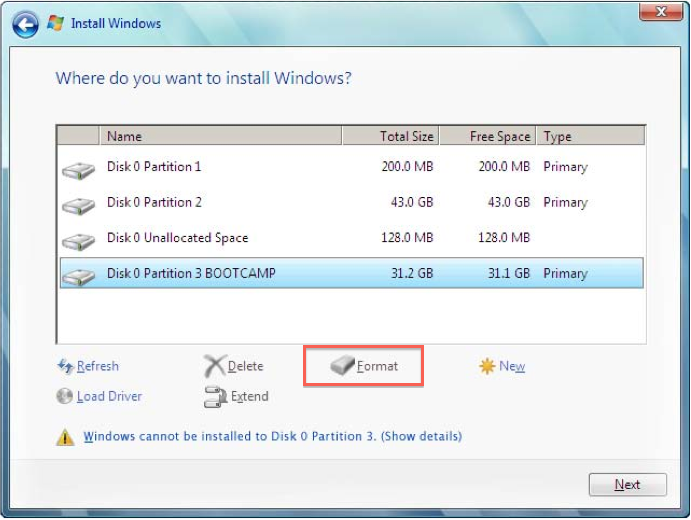Viewport: 691px width, 520px height.
Task: Sort by Free Space column header
Action: point(488,136)
